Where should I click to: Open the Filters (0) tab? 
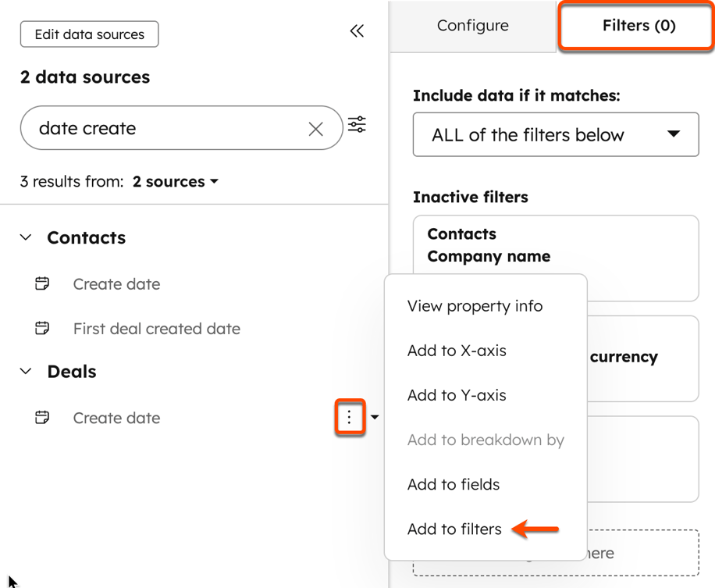point(637,26)
